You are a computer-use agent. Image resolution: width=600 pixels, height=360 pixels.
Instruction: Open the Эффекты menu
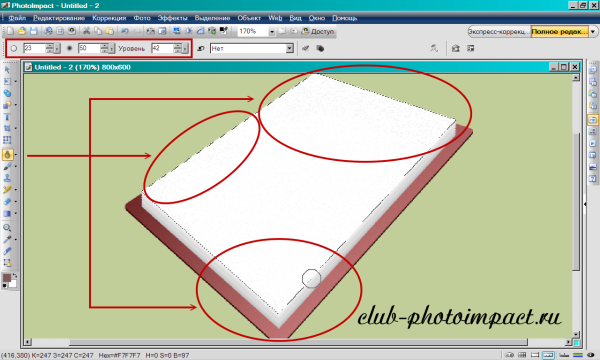pyautogui.click(x=173, y=18)
